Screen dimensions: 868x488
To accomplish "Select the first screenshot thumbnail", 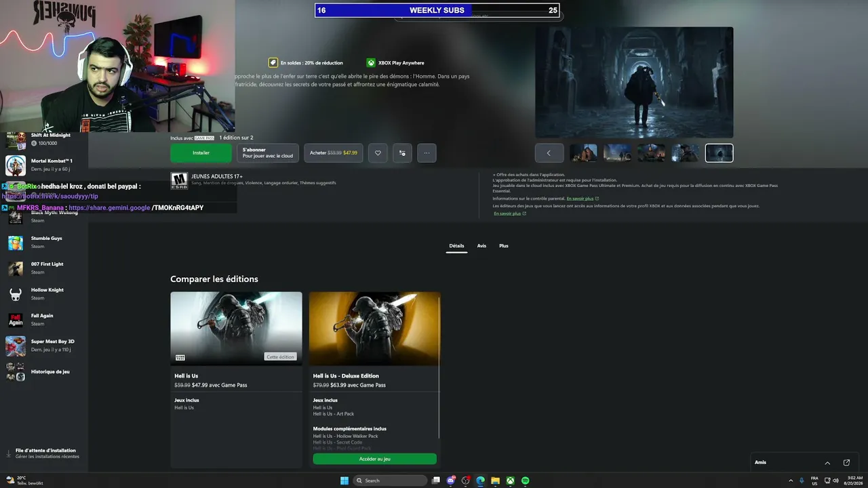I will pos(584,153).
